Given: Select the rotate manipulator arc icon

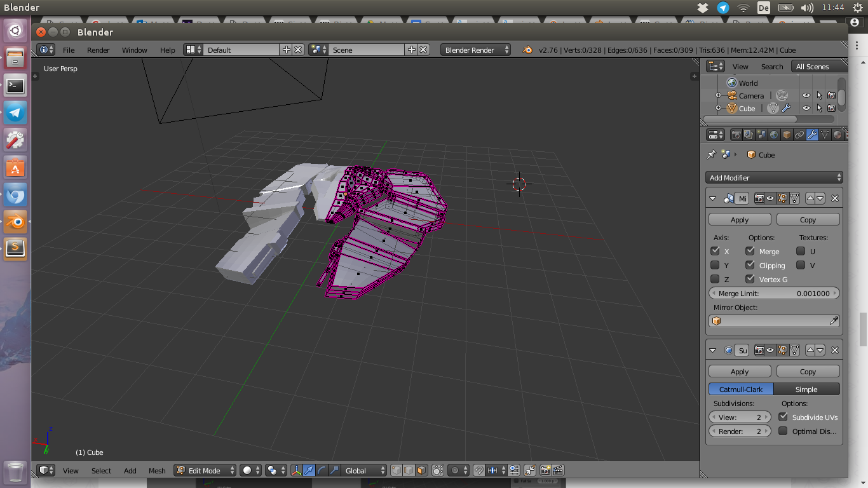Looking at the screenshot, I should pos(322,470).
